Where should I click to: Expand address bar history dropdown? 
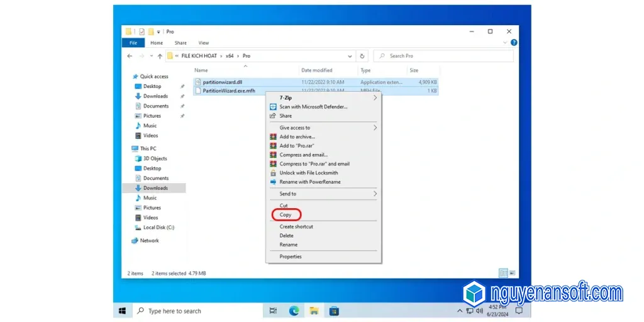pyautogui.click(x=350, y=56)
